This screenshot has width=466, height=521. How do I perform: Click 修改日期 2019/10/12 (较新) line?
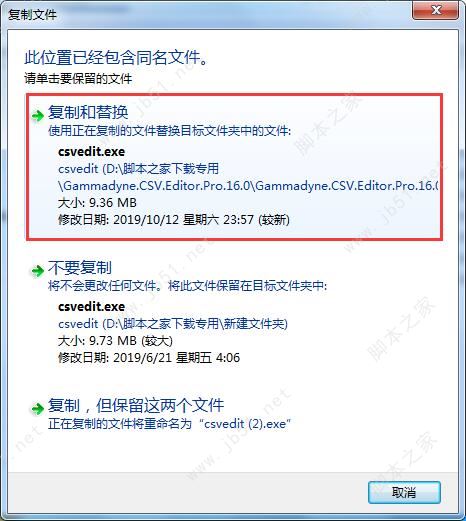(174, 220)
